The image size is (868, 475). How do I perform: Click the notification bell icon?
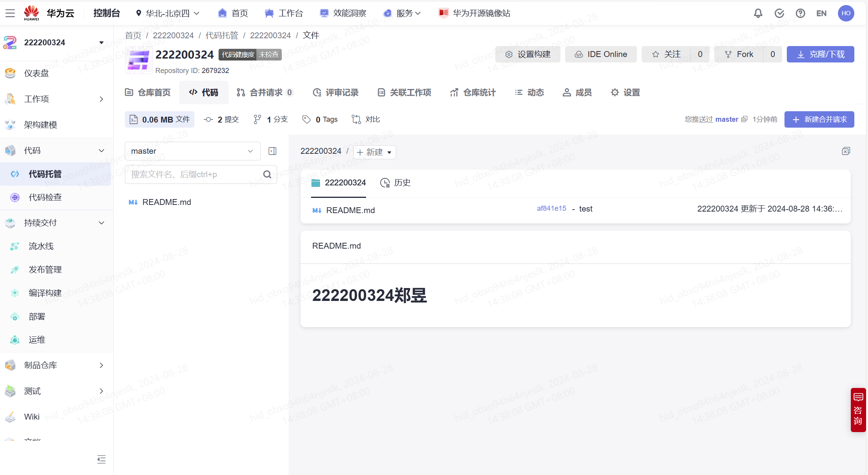(x=758, y=13)
